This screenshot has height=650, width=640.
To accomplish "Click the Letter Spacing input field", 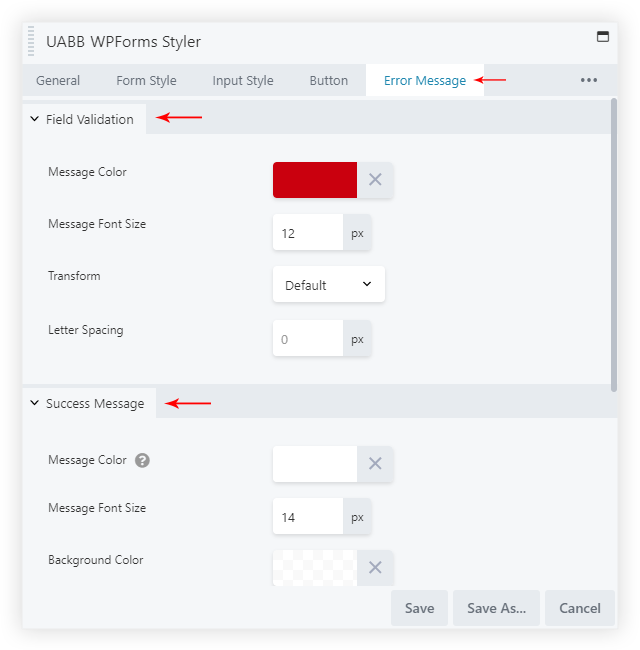I will point(308,339).
